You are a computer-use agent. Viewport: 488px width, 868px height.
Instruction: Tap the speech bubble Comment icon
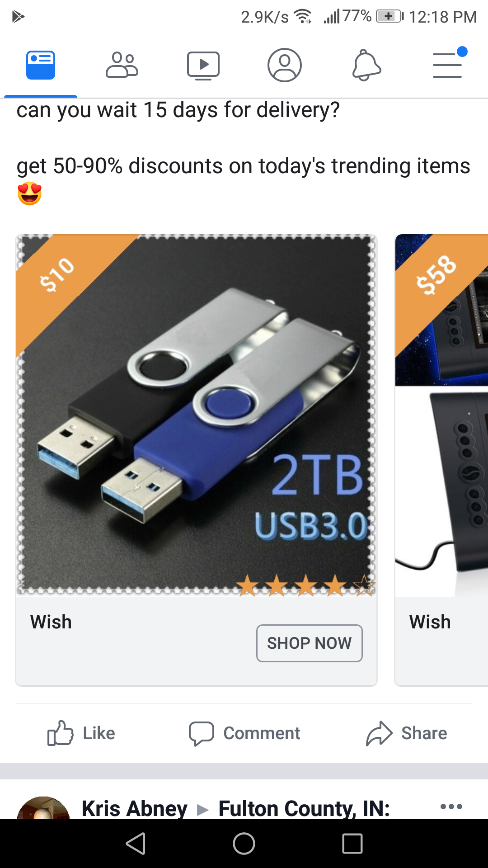coord(202,734)
